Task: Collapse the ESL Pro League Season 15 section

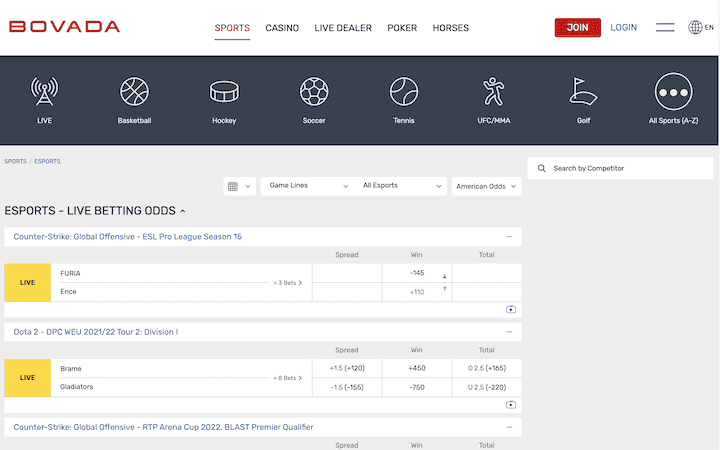Action: [509, 236]
